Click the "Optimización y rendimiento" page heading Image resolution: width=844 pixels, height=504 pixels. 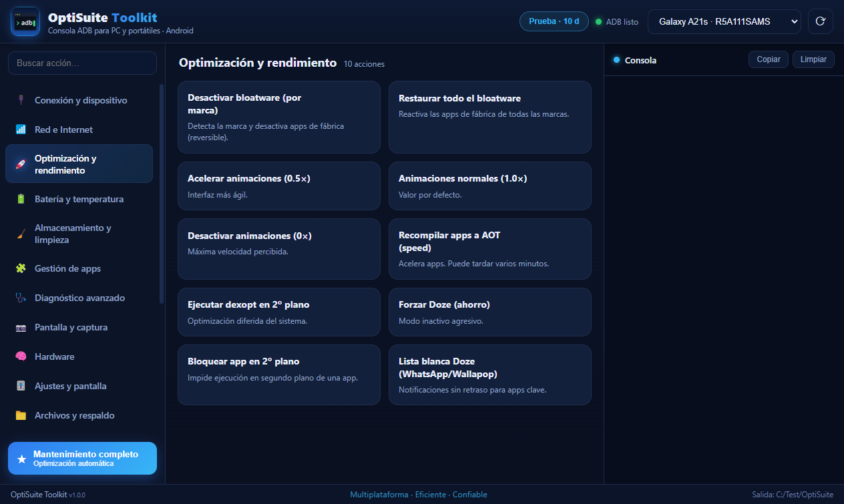258,63
